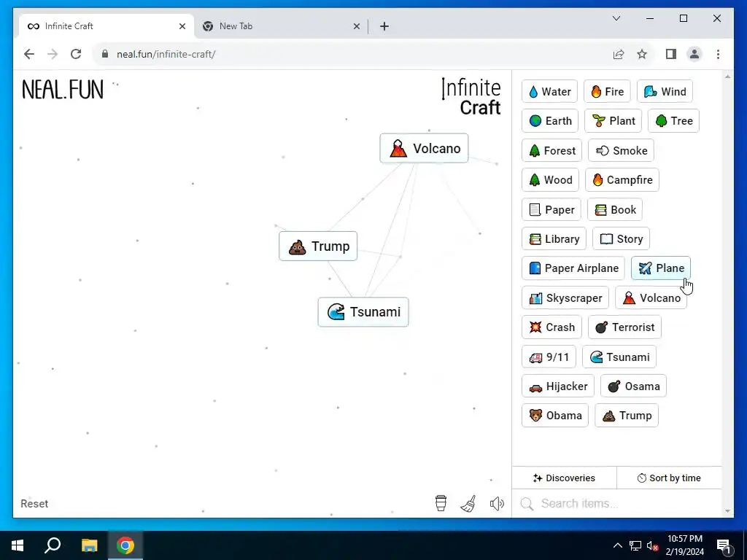747x560 pixels.
Task: Open File Explorer from taskbar
Action: pos(89,545)
